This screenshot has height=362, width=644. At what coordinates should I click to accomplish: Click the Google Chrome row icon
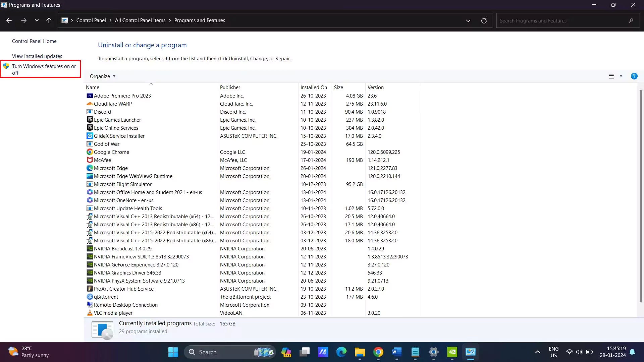click(x=90, y=152)
